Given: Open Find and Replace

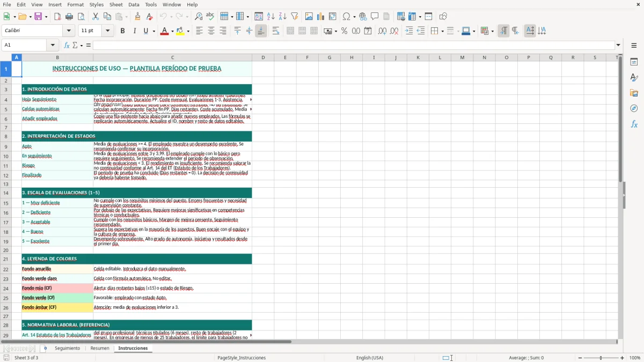Looking at the screenshot, I should [199, 17].
